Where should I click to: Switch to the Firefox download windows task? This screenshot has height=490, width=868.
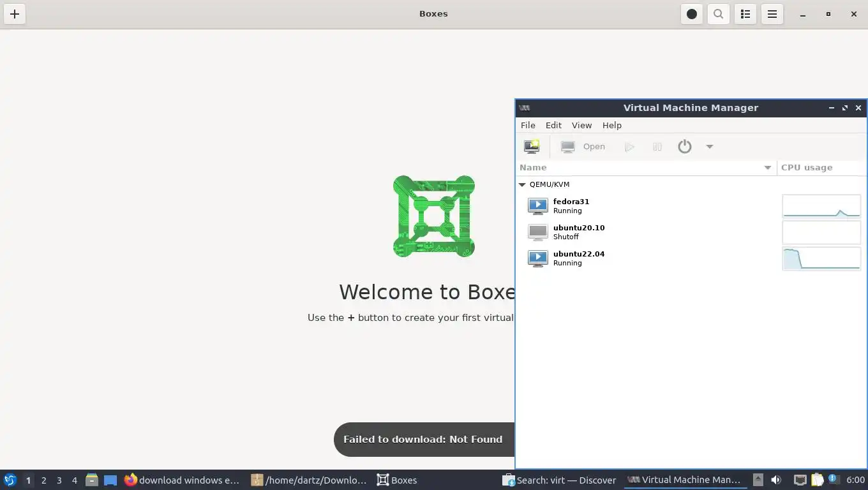(183, 480)
